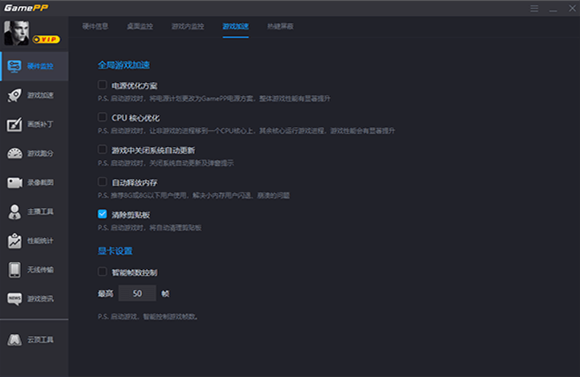Go to 游戏跑分 speedometer sidebar item
This screenshot has width=580, height=377.
tap(34, 153)
